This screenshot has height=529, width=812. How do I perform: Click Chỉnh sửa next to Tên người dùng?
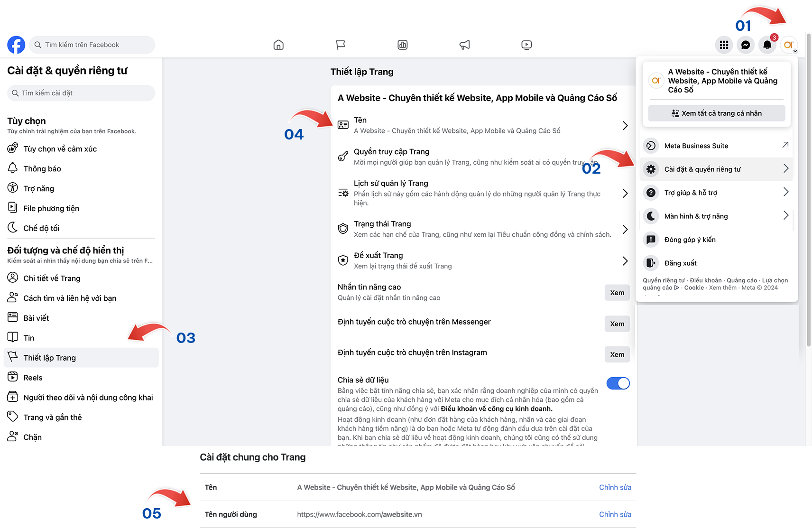click(615, 514)
